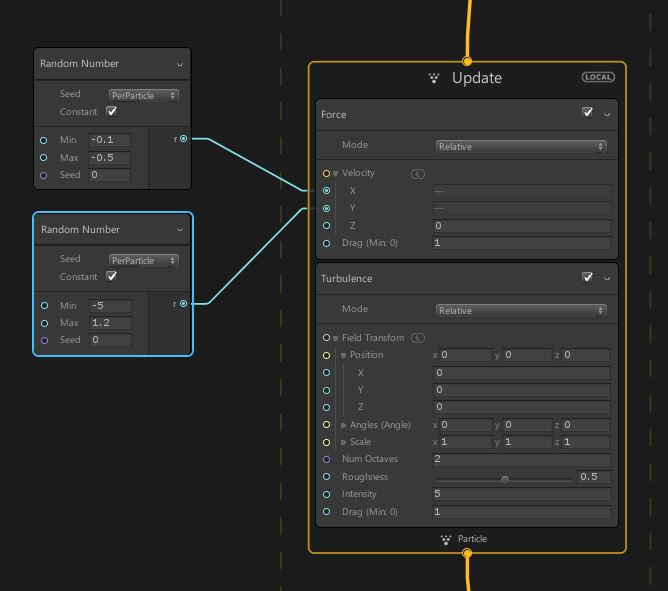Click the L space icon beside Field Transform
The height and width of the screenshot is (591, 668).
(418, 338)
